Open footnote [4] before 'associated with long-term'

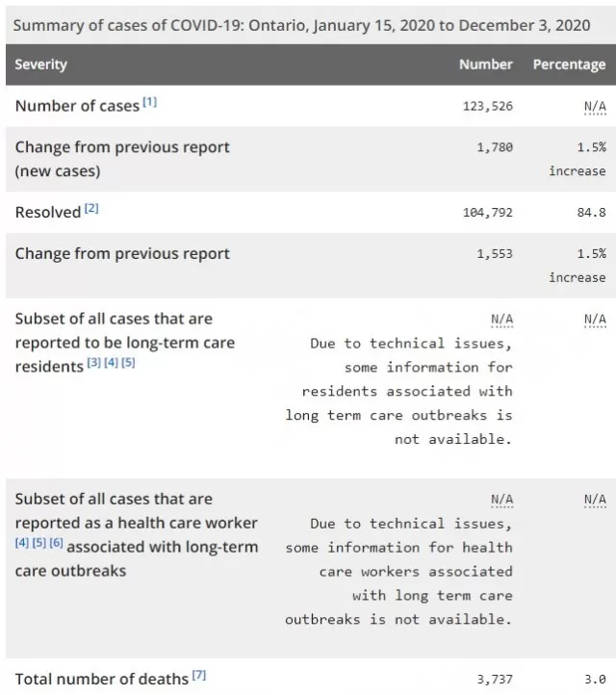pos(22,543)
